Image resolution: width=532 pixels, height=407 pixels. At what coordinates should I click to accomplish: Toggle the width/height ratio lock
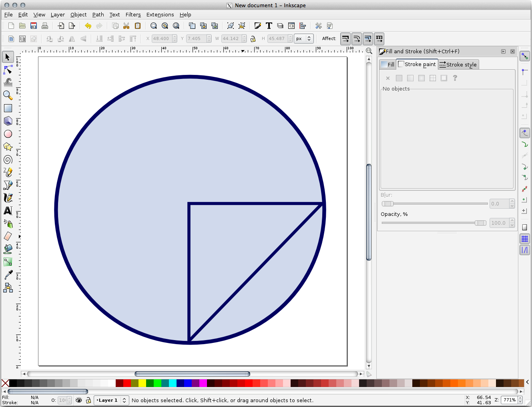253,38
